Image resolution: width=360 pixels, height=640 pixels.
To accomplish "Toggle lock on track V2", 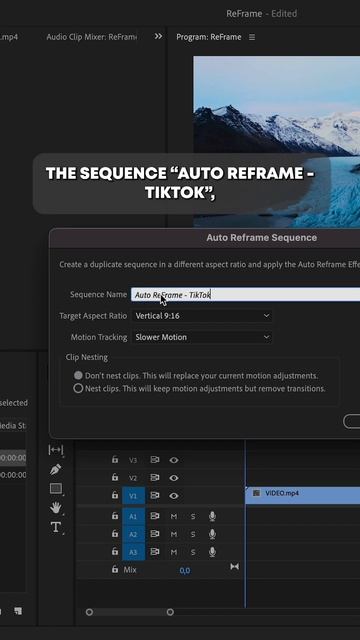I will click(115, 477).
